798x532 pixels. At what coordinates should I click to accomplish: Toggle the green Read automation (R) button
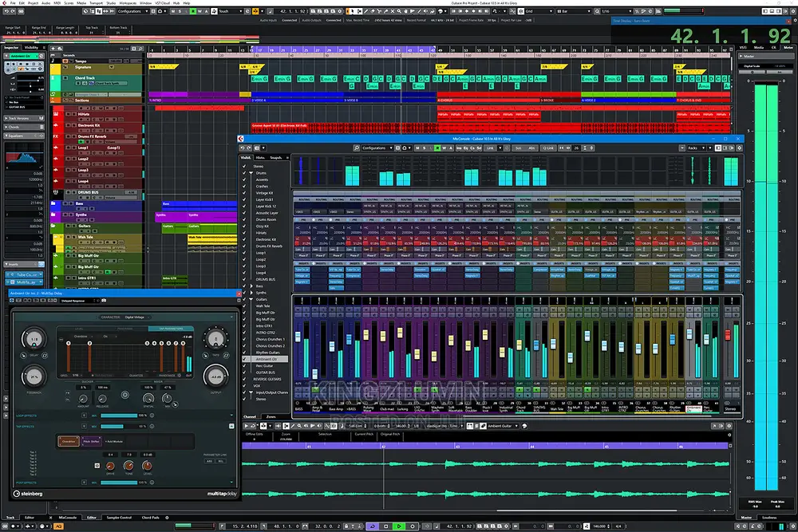click(193, 11)
